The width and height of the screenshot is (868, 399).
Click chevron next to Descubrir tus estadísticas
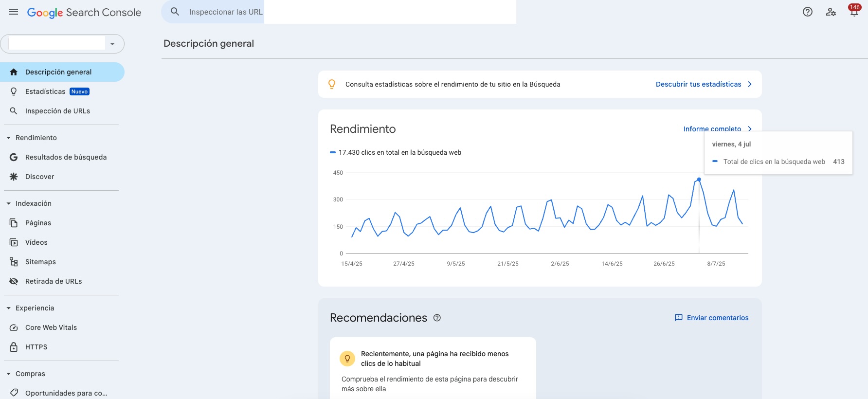[x=750, y=84]
